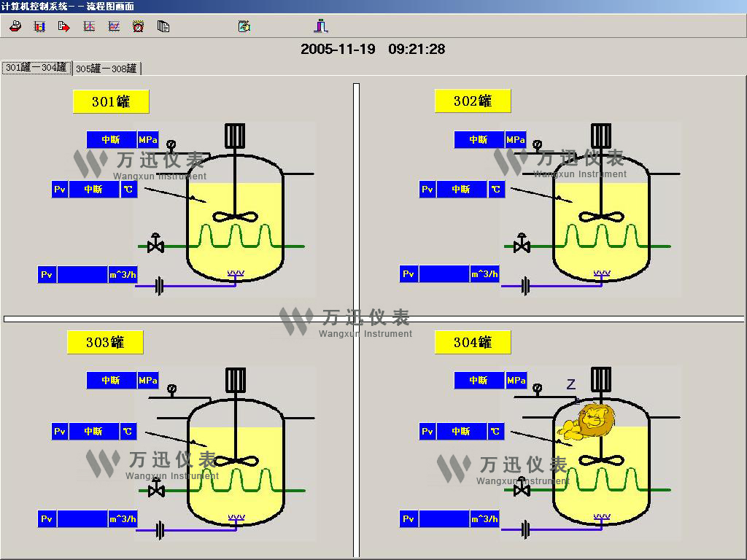Click the yellow 301罐 label button
This screenshot has width=747, height=560.
(x=111, y=101)
